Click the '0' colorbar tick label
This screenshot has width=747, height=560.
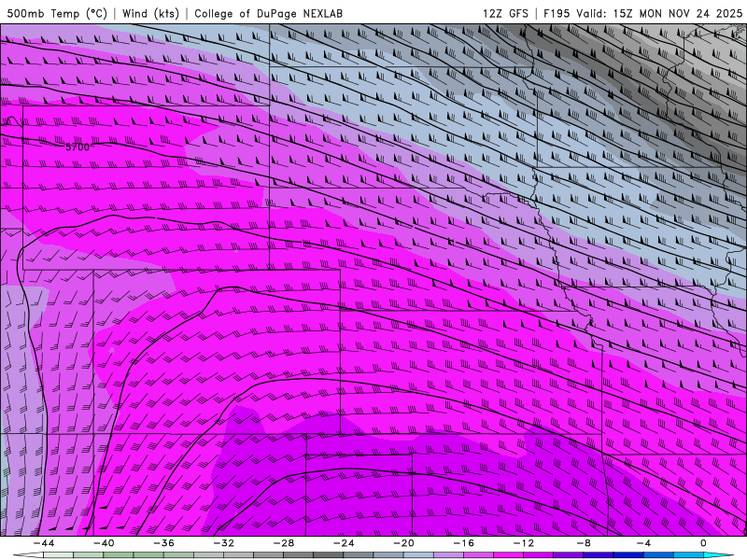pyautogui.click(x=704, y=543)
